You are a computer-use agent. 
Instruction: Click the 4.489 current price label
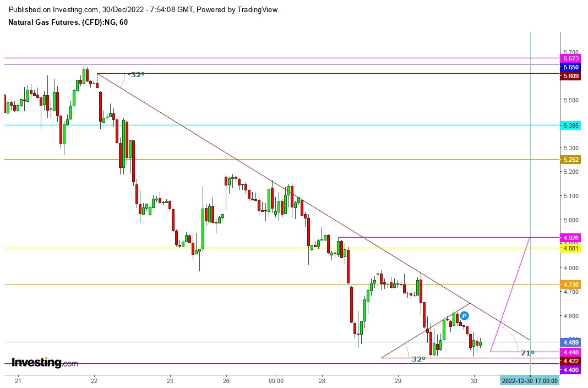click(x=570, y=342)
